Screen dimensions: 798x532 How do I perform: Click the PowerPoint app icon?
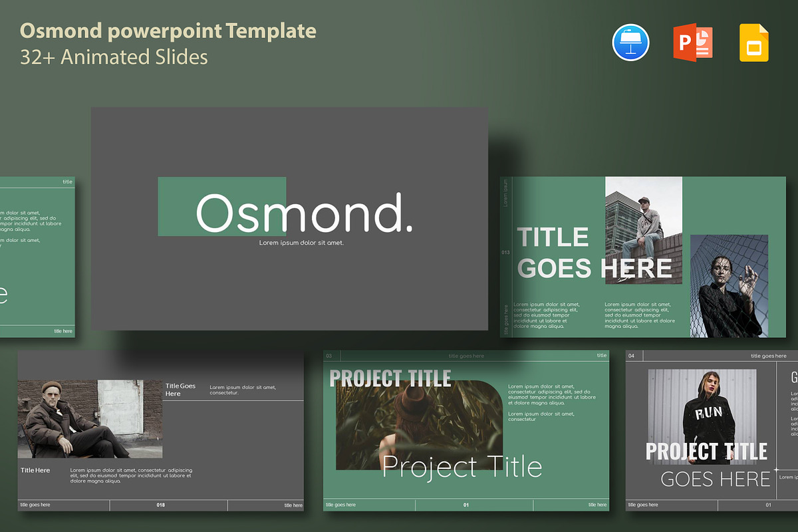tap(693, 43)
